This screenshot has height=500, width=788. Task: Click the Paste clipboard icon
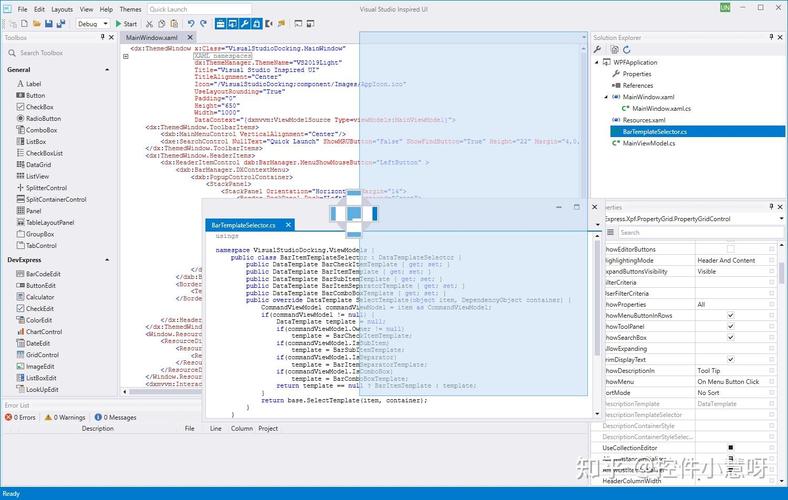[174, 23]
